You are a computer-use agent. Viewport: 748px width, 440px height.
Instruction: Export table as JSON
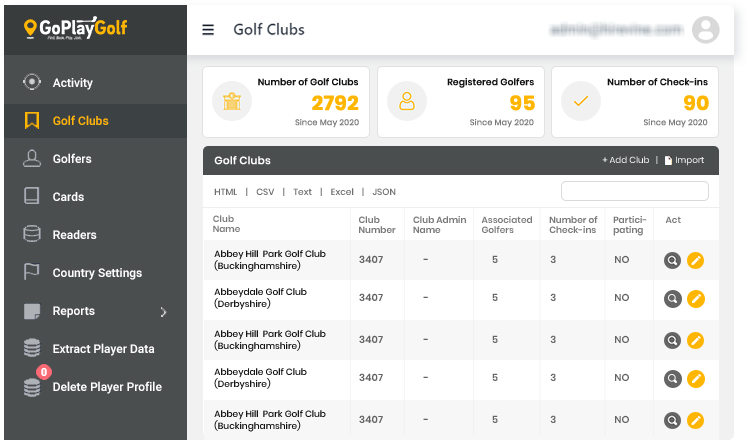click(384, 192)
